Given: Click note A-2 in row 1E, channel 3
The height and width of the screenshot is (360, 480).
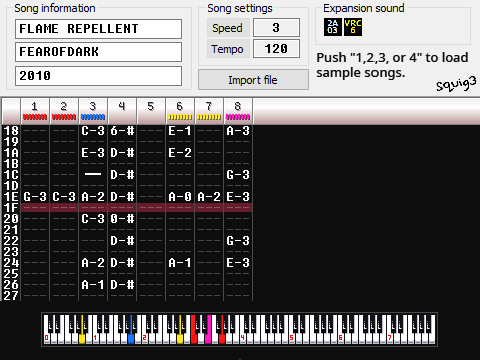Looking at the screenshot, I should pos(93,197).
